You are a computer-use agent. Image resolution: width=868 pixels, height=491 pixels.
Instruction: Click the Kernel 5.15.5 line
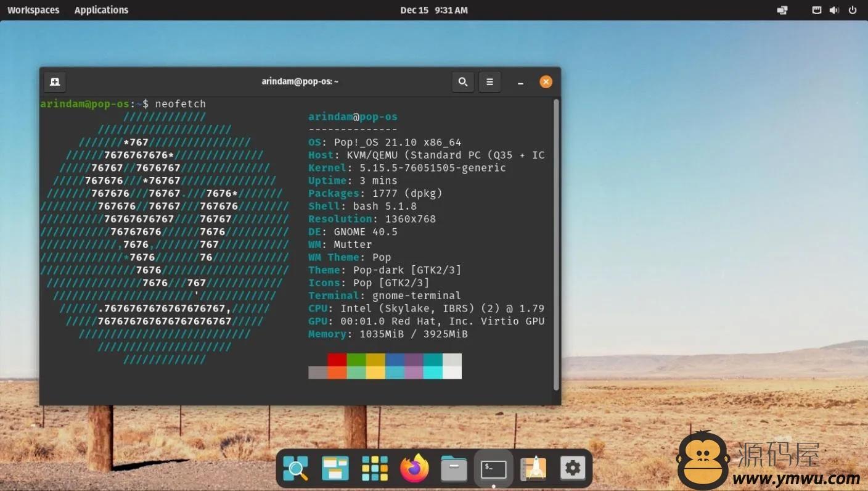(x=407, y=168)
